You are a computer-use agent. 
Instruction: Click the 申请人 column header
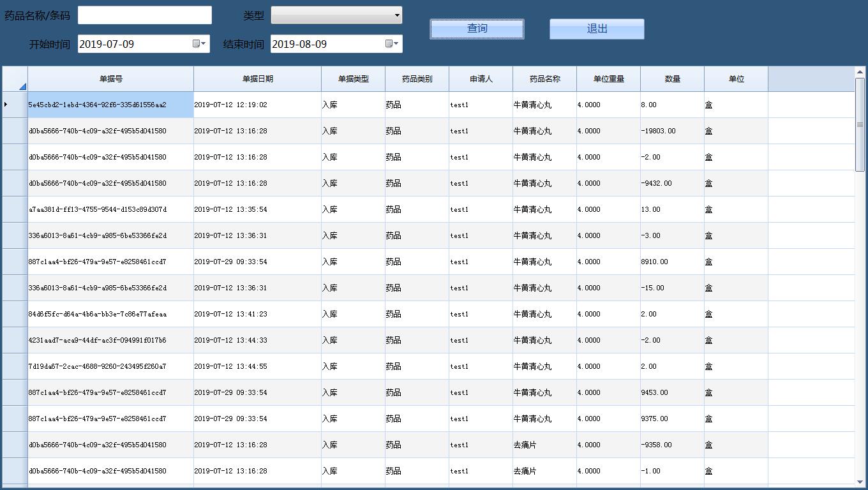click(481, 79)
